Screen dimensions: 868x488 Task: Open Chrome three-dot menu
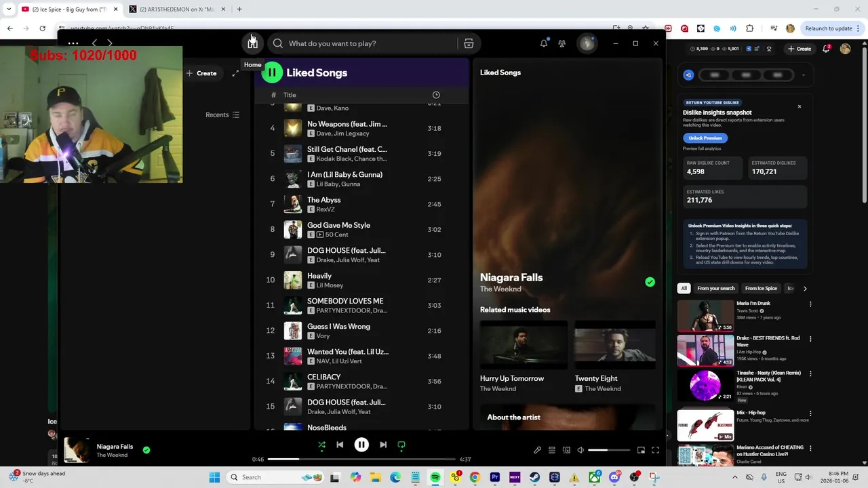(x=859, y=28)
